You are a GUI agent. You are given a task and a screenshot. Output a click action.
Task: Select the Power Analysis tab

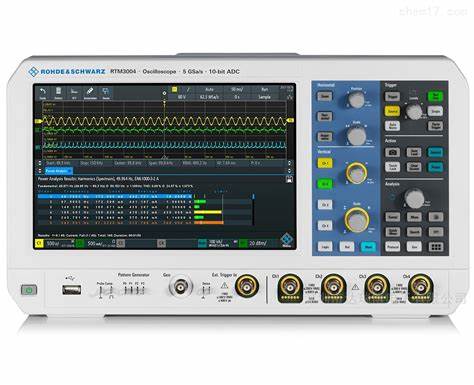point(59,171)
